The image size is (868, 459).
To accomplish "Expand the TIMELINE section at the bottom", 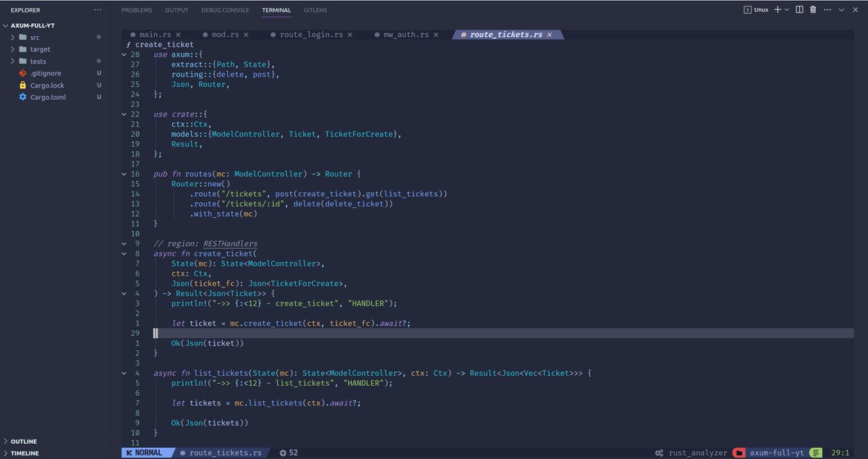I will (x=24, y=452).
